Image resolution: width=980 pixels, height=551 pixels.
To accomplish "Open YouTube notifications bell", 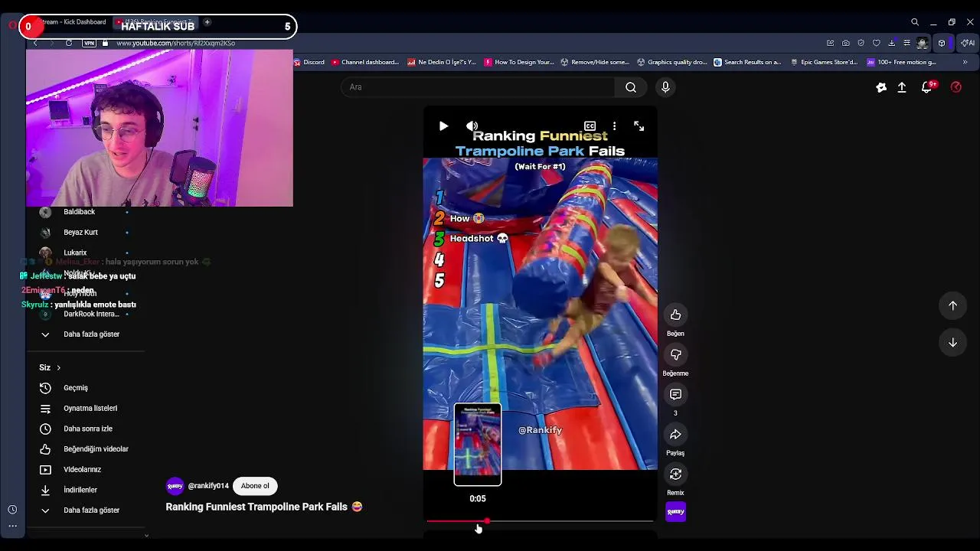I will click(927, 87).
